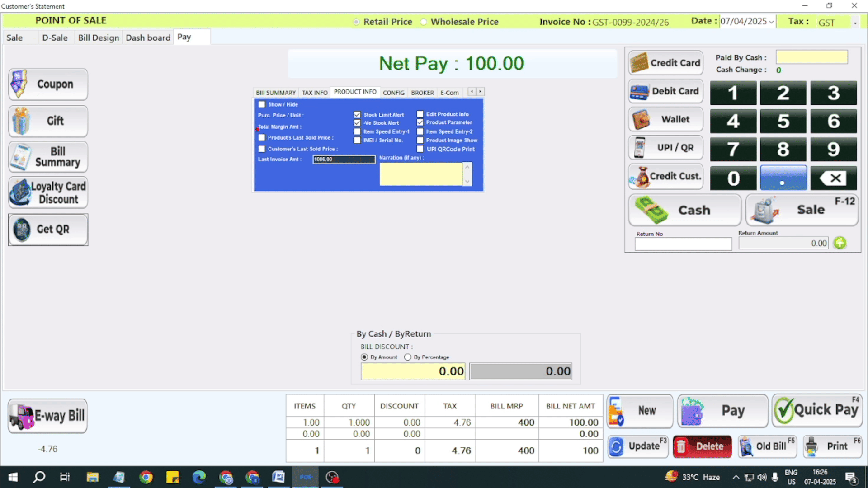Expand the Tax GST dropdown
Image resolution: width=868 pixels, height=488 pixels.
pos(855,23)
